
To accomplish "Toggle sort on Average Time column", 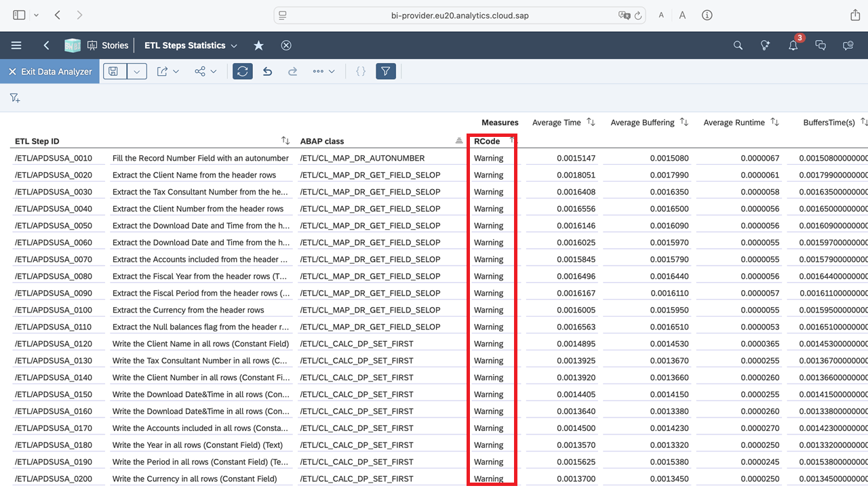I will pos(591,122).
